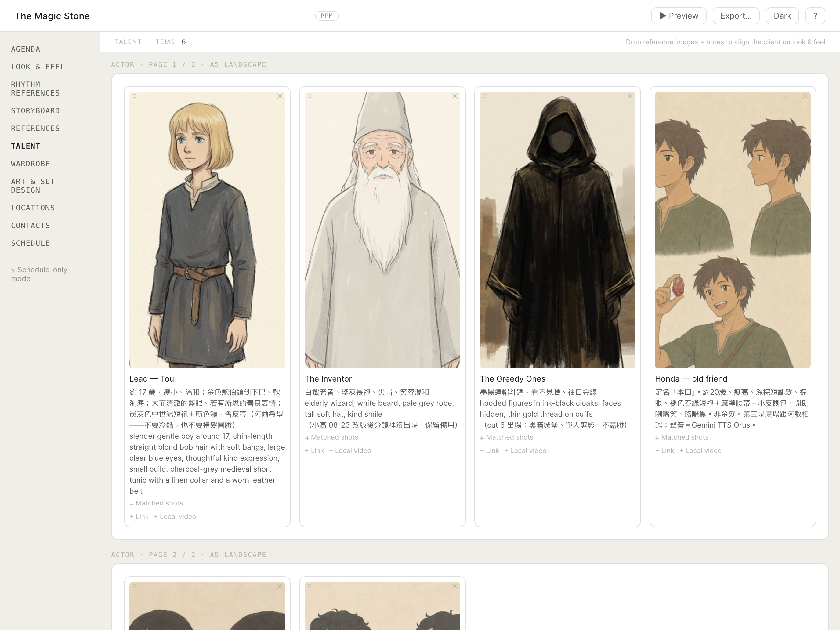Click the Actor page 2 / 2 label
This screenshot has width=840, height=630.
188,555
